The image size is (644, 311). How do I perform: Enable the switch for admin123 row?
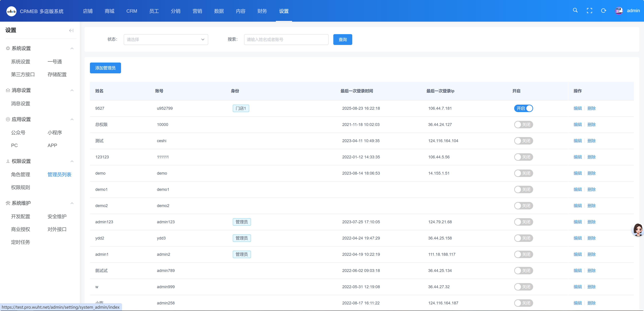523,222
